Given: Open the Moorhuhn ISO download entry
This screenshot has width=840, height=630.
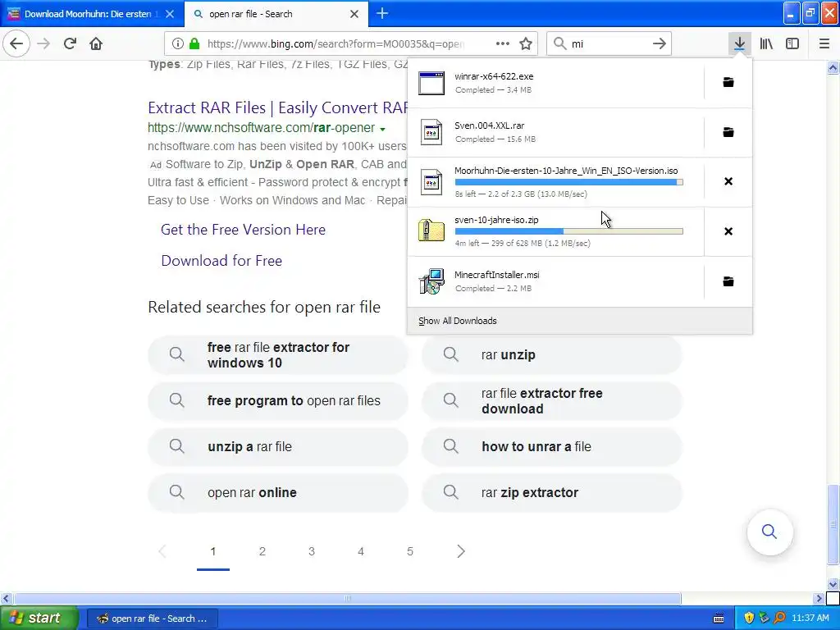Looking at the screenshot, I should tap(555, 181).
